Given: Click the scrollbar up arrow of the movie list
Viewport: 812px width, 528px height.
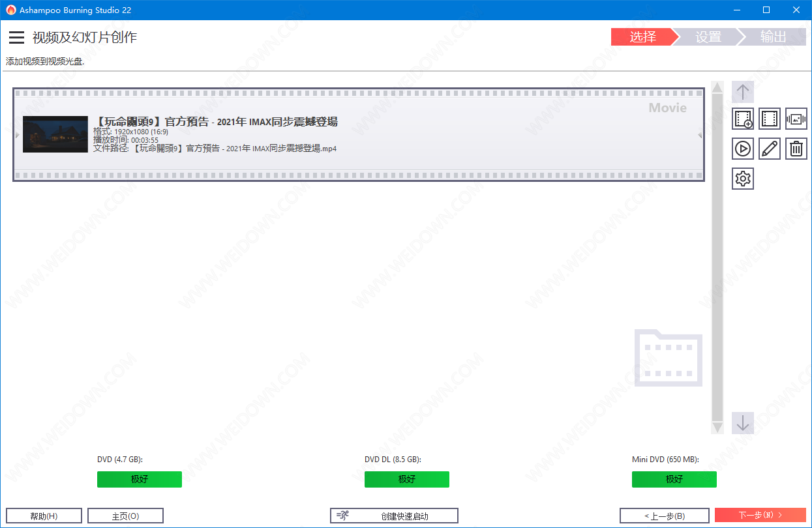Looking at the screenshot, I should 717,87.
